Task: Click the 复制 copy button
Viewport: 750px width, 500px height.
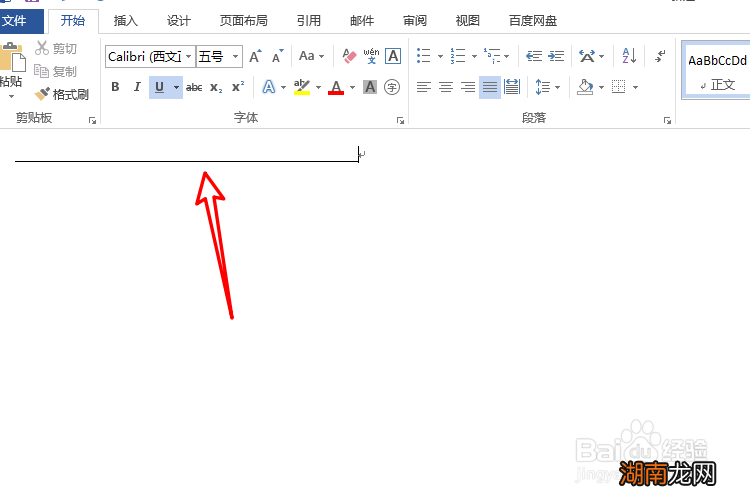Action: pos(56,71)
